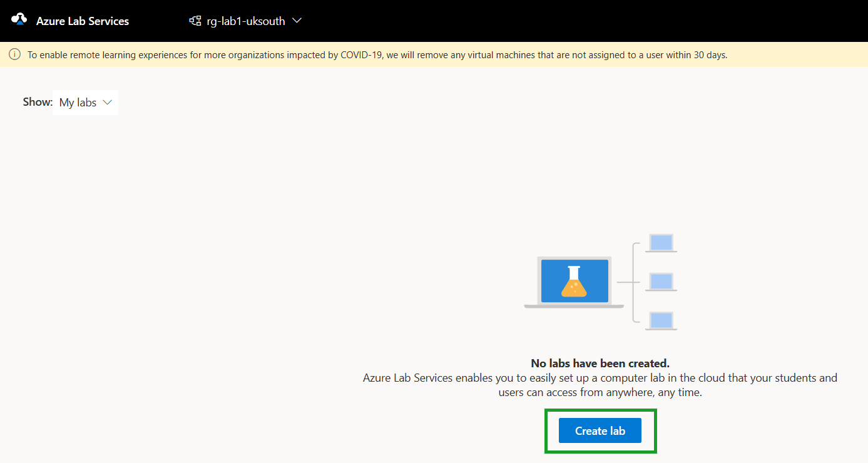
Task: Click the Azure Lab Services logo icon
Action: (19, 19)
